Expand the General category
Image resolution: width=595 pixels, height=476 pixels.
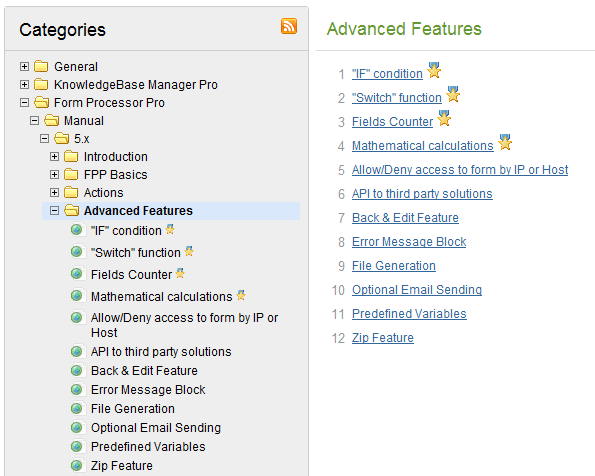[x=24, y=66]
